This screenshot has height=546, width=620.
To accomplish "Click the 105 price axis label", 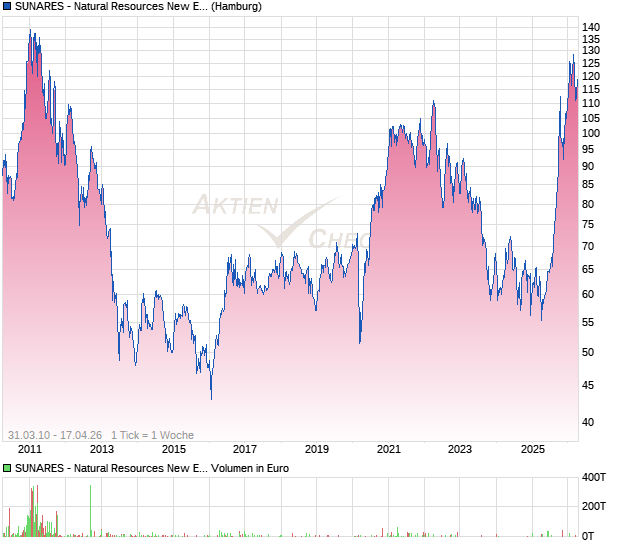I will tap(591, 118).
